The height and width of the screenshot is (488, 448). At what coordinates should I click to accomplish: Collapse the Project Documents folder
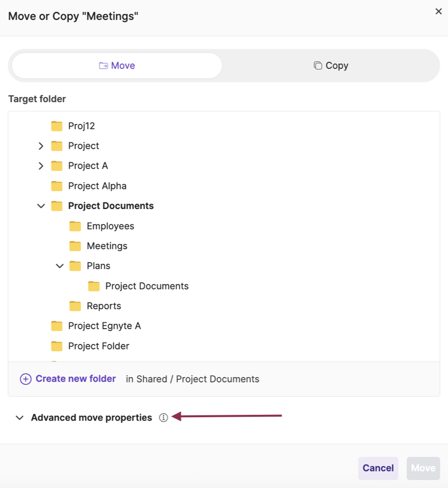pyautogui.click(x=41, y=206)
